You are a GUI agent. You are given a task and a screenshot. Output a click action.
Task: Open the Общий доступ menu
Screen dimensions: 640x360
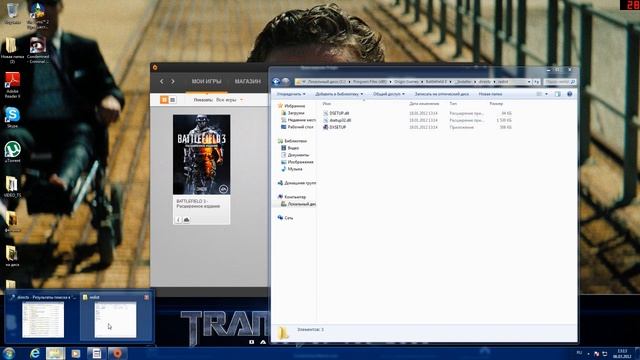click(389, 94)
